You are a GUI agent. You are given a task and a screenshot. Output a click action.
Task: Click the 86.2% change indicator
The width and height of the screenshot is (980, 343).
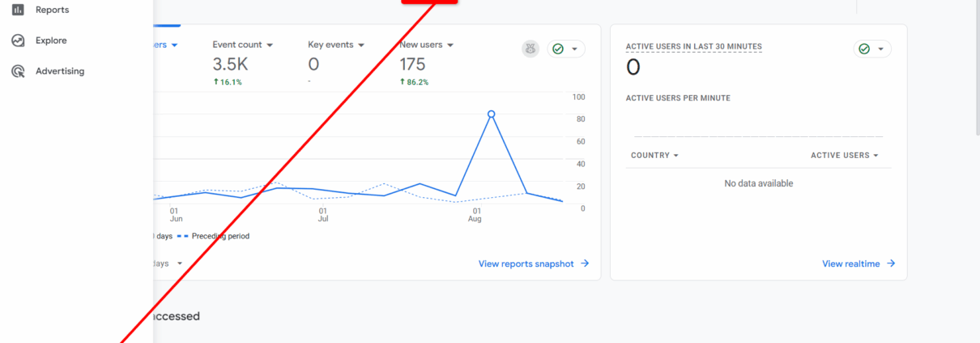(x=414, y=82)
